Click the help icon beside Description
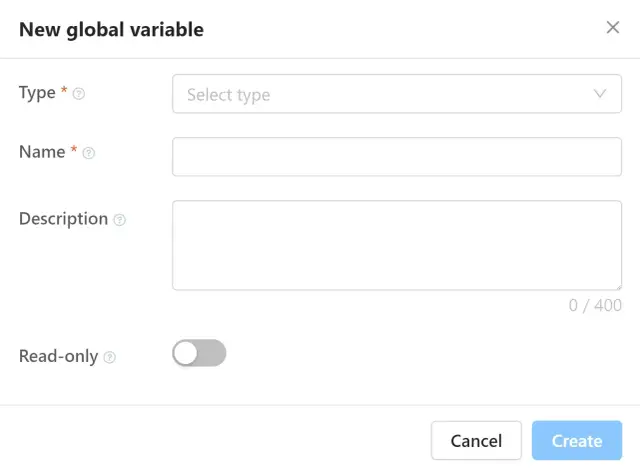This screenshot has width=640, height=473. (120, 220)
